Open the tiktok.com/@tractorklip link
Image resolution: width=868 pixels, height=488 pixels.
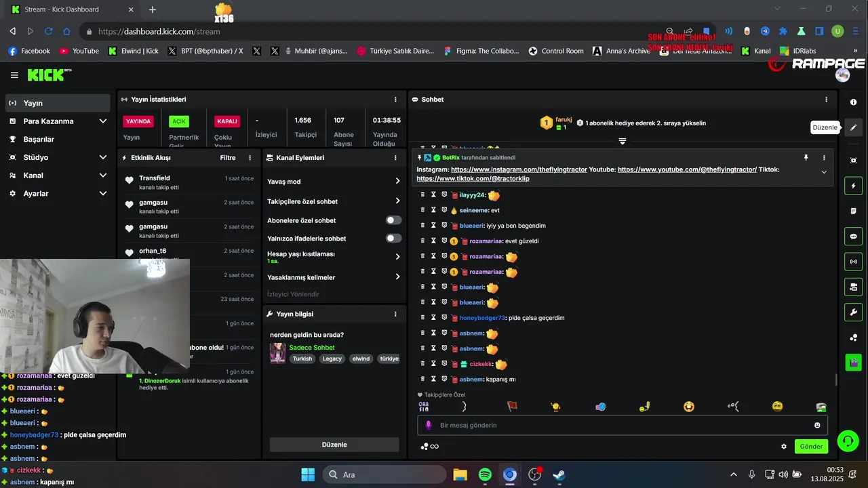click(x=473, y=178)
